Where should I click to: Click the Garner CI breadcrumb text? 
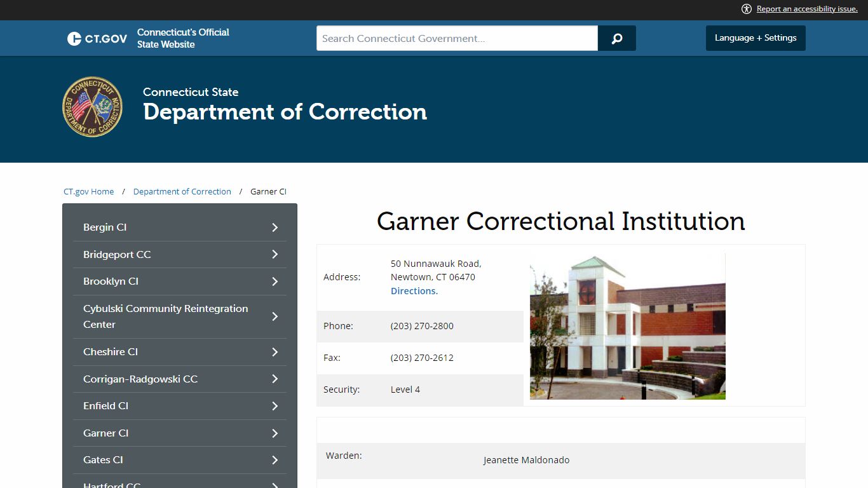tap(268, 191)
